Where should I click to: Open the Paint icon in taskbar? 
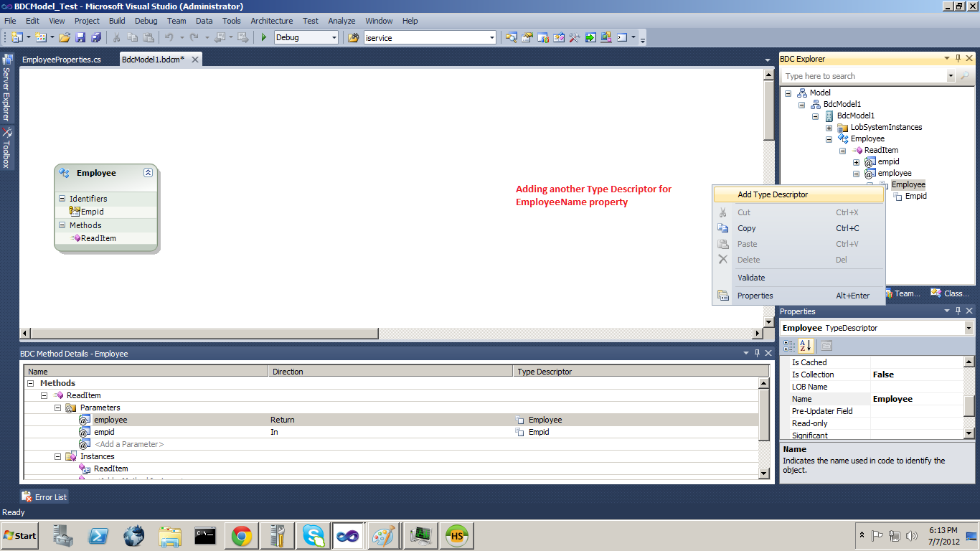tap(385, 535)
